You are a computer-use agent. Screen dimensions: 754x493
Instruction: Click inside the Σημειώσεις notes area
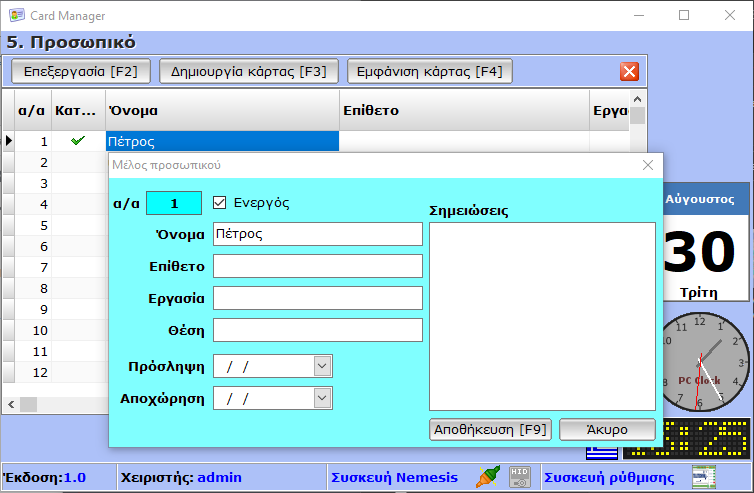click(542, 315)
